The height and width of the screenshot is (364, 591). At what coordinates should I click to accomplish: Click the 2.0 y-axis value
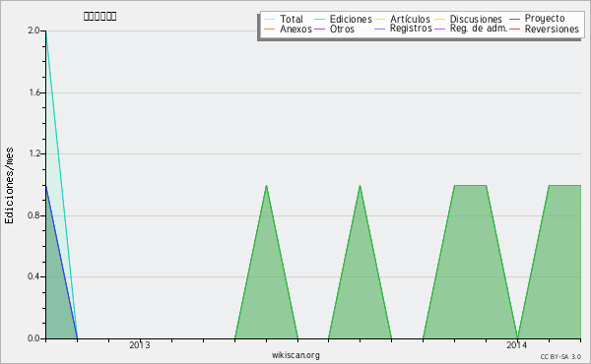(33, 30)
